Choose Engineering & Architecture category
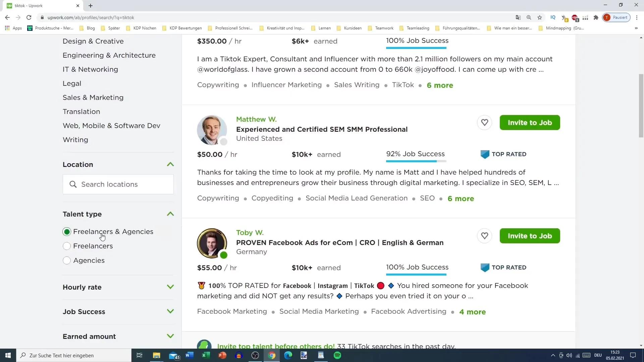644x362 pixels. pos(109,55)
